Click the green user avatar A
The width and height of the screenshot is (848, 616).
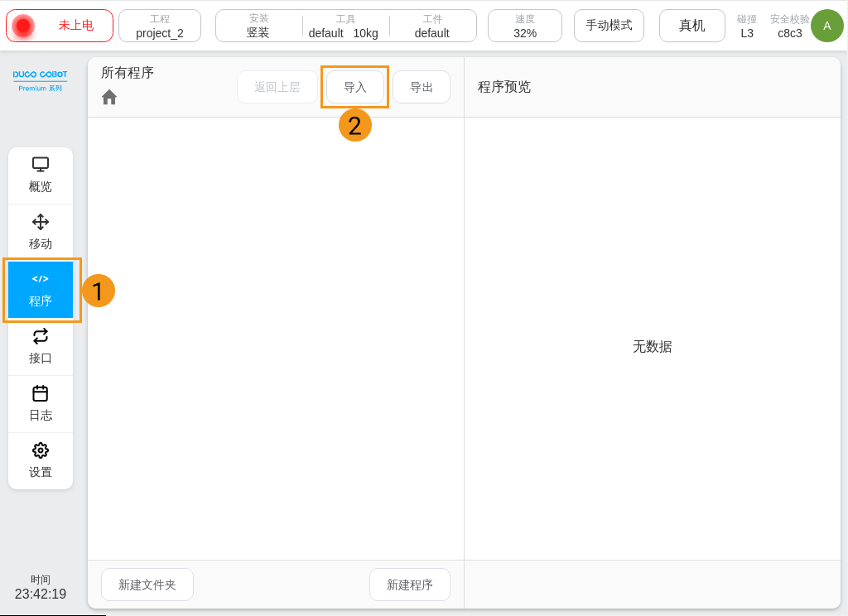pyautogui.click(x=826, y=26)
